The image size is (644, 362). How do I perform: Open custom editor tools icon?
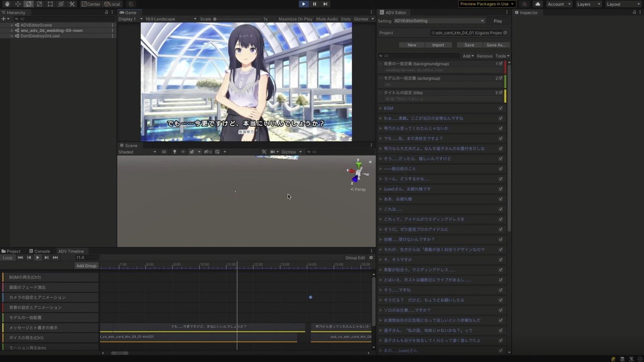(72, 4)
